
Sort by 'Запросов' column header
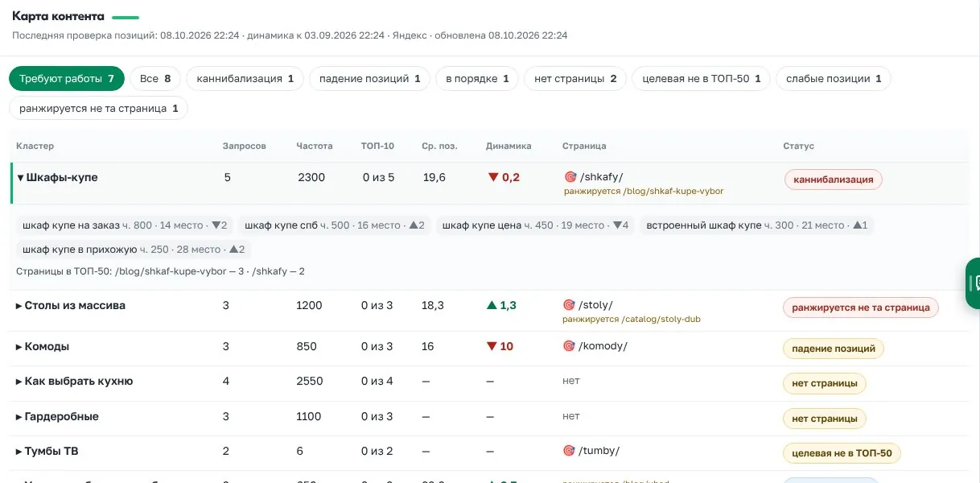coord(244,146)
